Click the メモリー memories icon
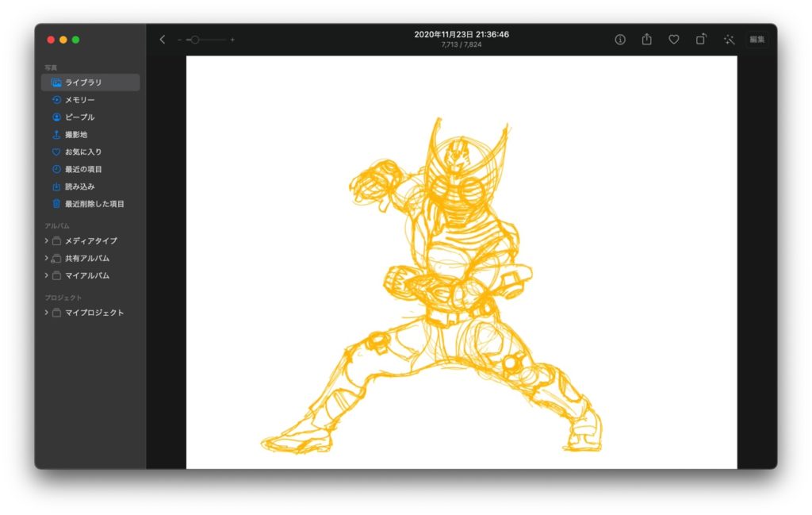812x515 pixels. pyautogui.click(x=56, y=100)
